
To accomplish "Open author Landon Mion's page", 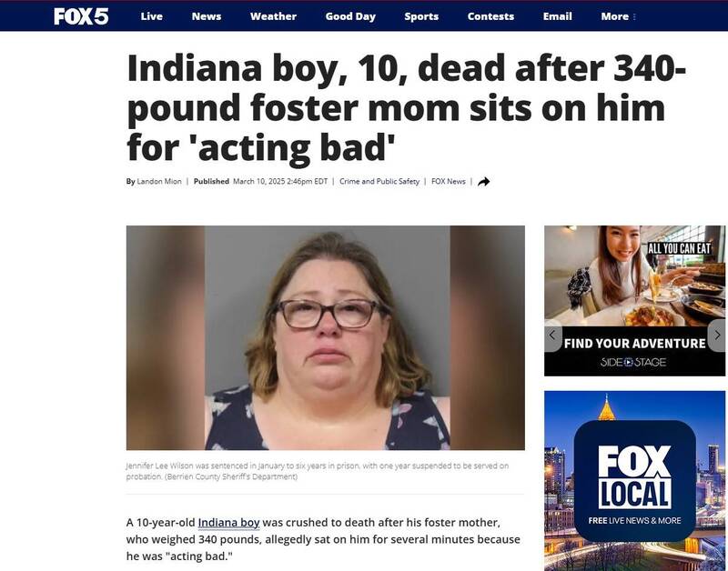I will click(159, 181).
